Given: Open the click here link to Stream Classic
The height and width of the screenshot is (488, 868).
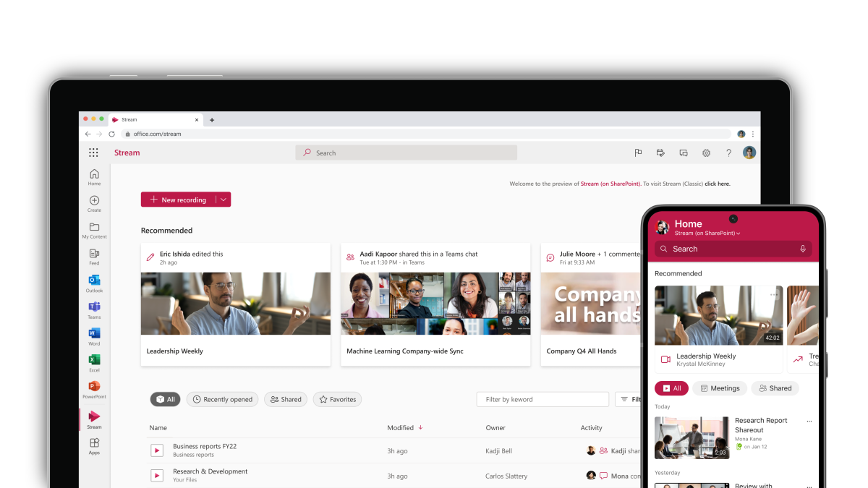Looking at the screenshot, I should pos(717,184).
